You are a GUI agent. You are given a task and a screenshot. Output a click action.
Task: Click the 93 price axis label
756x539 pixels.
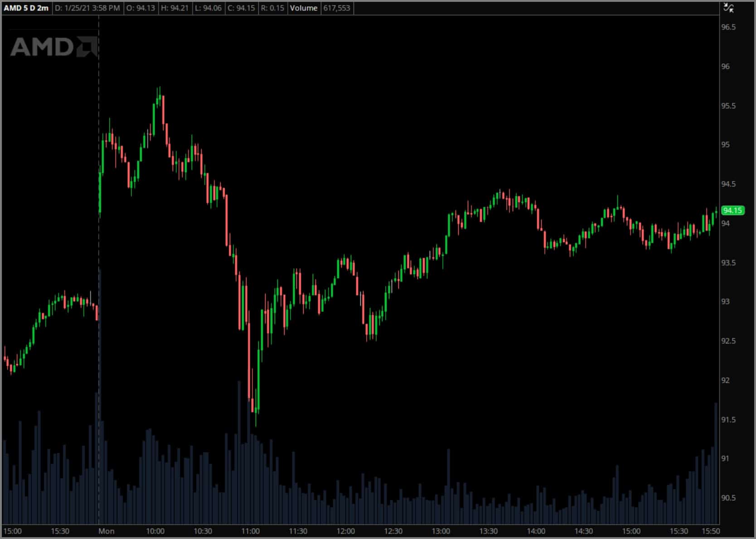[x=726, y=301]
